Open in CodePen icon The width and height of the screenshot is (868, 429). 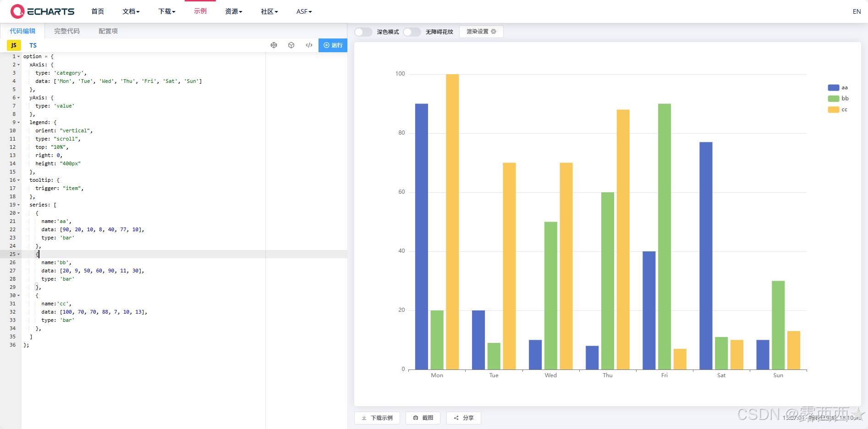tap(274, 45)
